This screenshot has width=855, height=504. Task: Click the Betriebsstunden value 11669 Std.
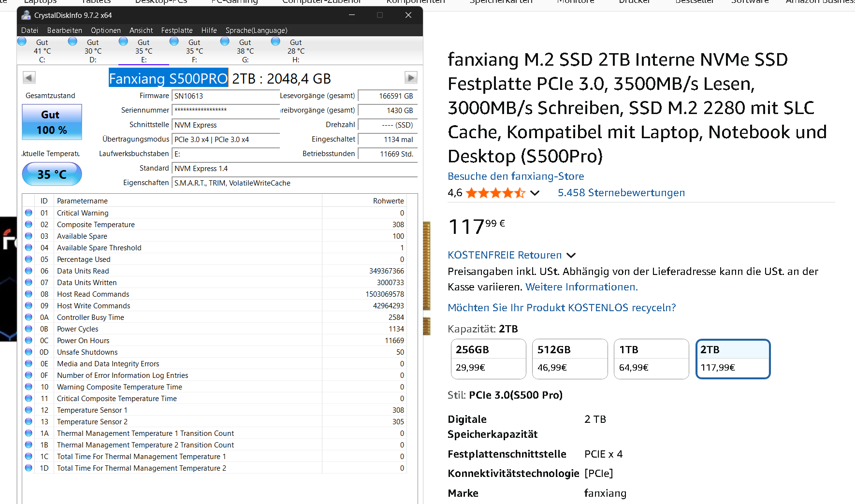coord(388,154)
